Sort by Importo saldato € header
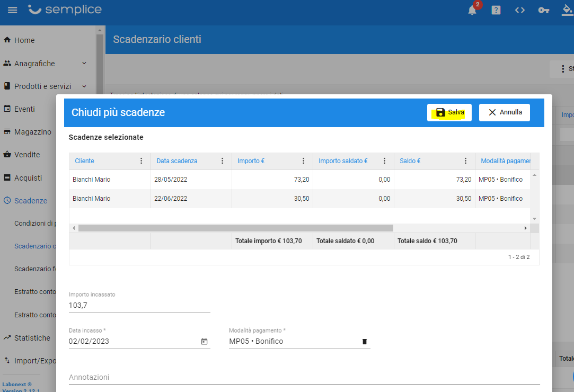Image resolution: width=574 pixels, height=392 pixels. (x=343, y=161)
